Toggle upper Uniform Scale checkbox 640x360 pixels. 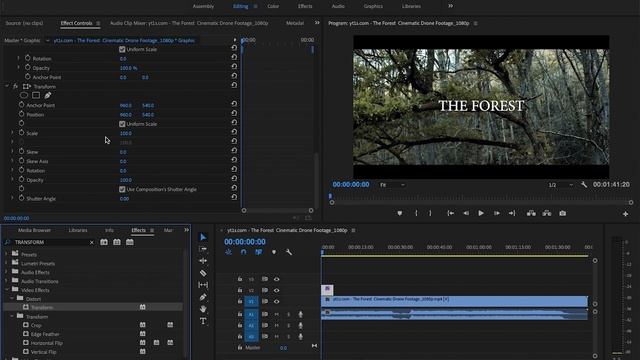pos(122,49)
